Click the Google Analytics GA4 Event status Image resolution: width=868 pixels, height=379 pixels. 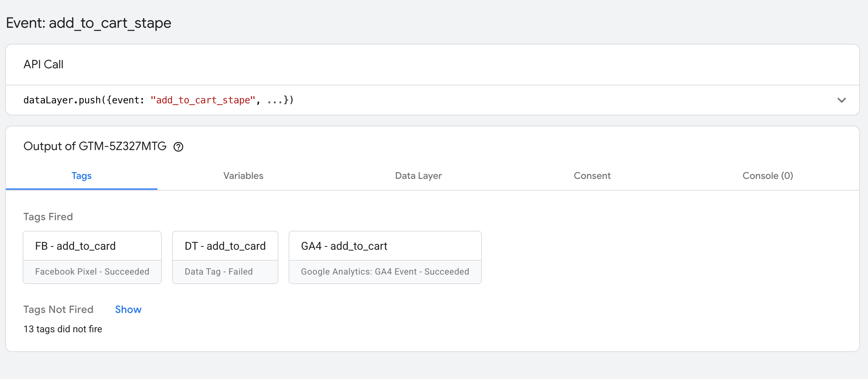click(x=385, y=272)
